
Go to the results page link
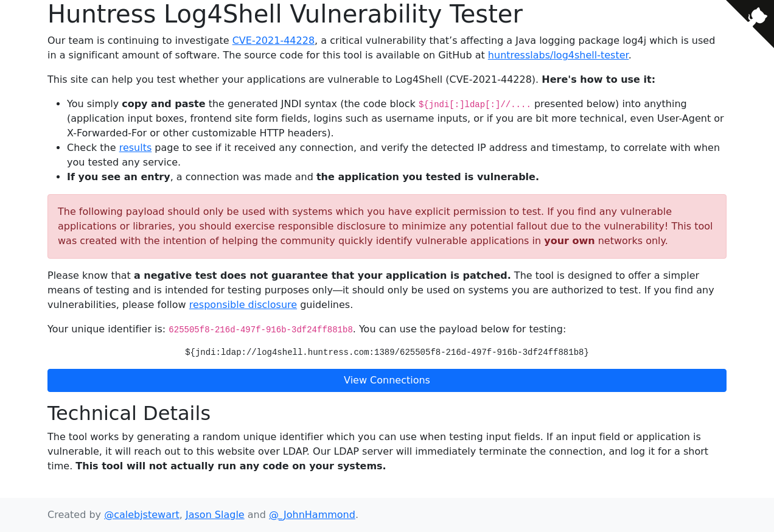point(135,148)
